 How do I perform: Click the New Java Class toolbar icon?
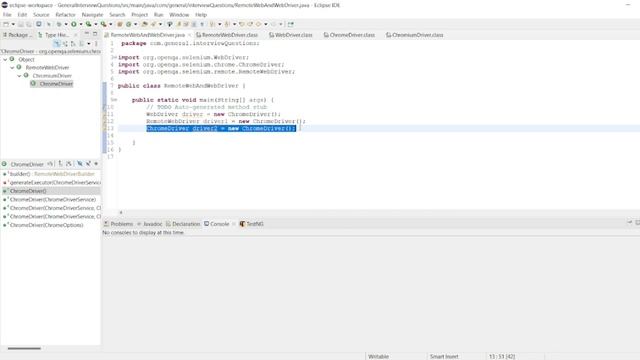tap(128, 24)
